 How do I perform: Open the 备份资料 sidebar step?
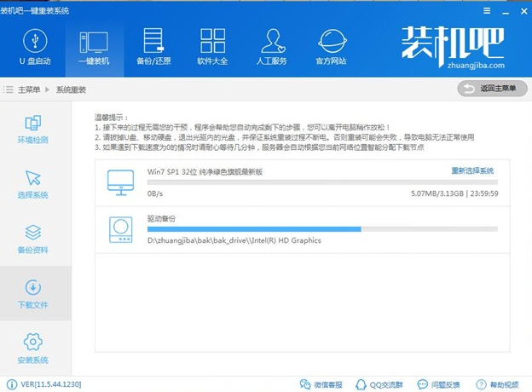click(33, 239)
